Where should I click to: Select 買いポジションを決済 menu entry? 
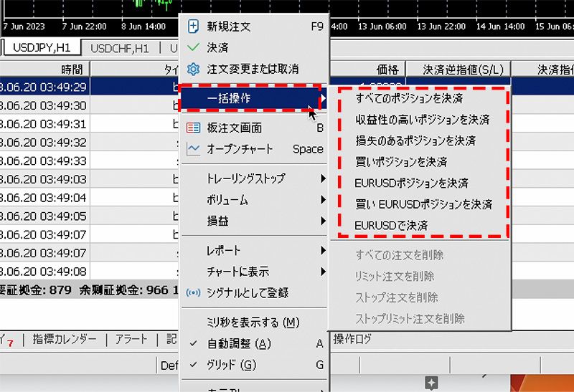[x=401, y=162]
